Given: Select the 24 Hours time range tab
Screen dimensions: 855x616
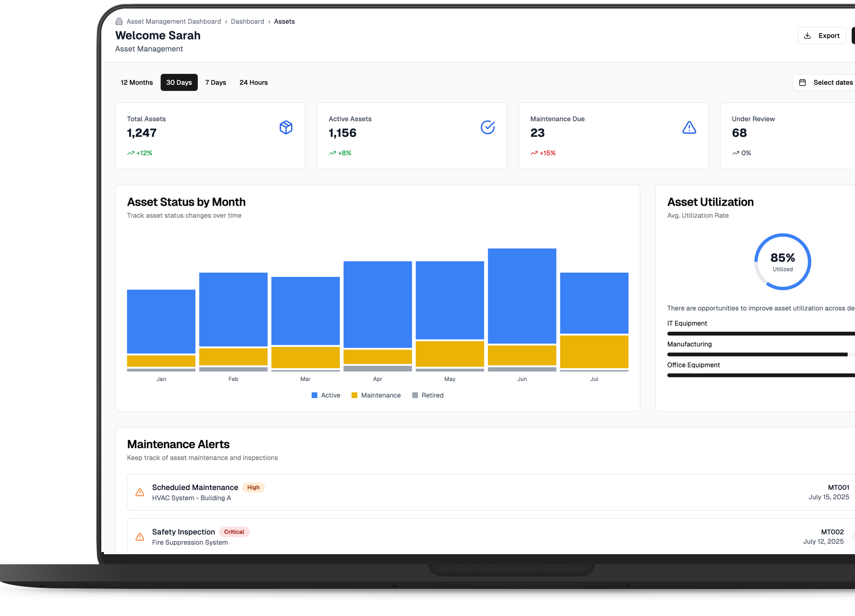Looking at the screenshot, I should click(x=253, y=82).
